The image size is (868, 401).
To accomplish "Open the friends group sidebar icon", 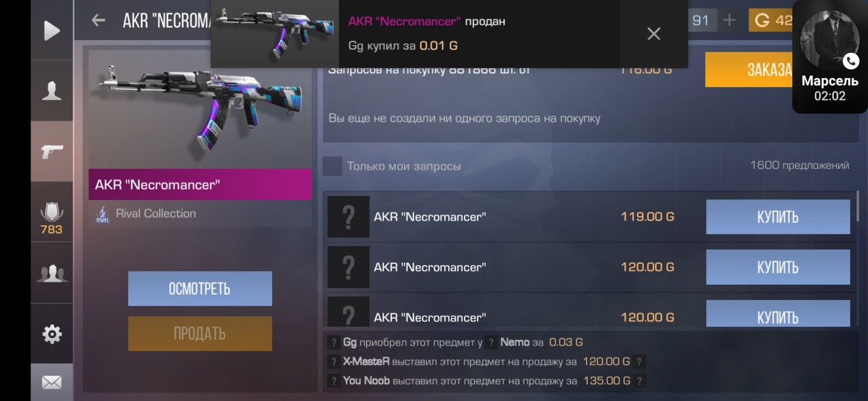I will click(x=52, y=273).
